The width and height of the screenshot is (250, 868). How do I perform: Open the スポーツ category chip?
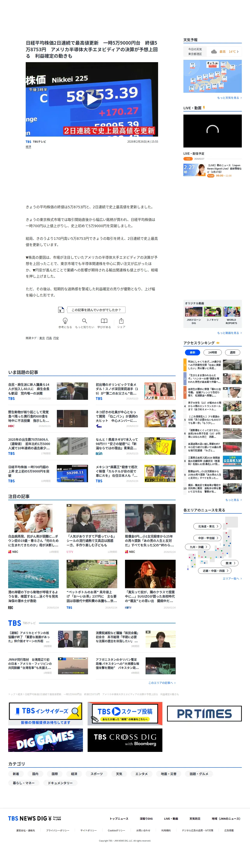pos(96,774)
